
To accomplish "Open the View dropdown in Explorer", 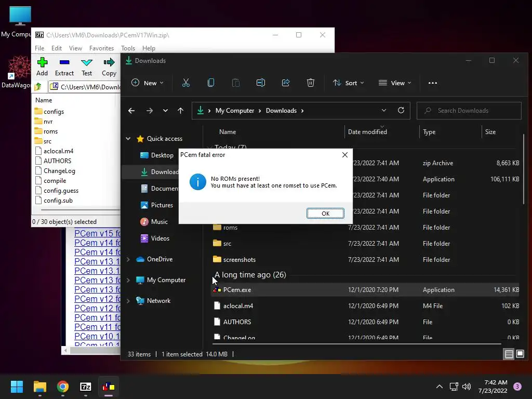I will tap(395, 83).
